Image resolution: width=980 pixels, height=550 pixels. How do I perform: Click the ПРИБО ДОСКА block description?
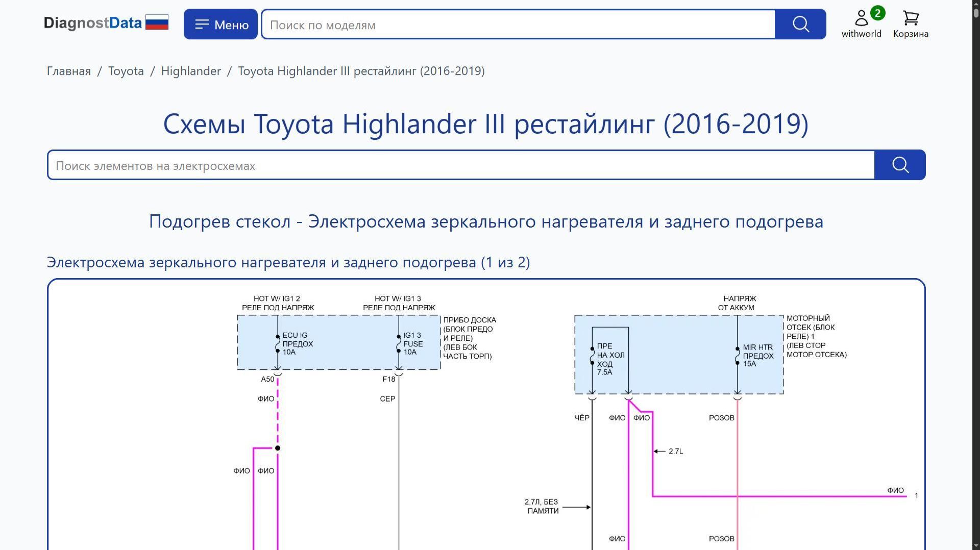(470, 338)
